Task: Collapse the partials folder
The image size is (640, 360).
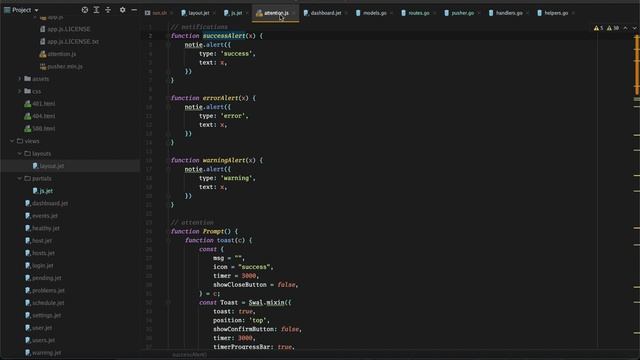Action: click(19, 178)
